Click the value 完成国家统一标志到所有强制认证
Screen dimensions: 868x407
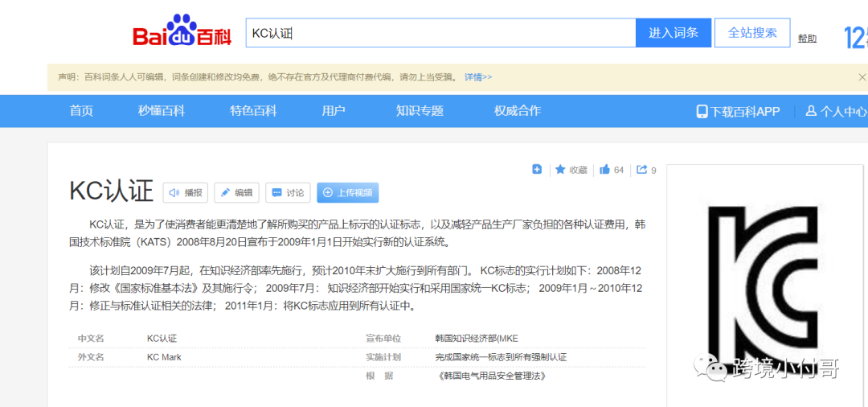501,357
